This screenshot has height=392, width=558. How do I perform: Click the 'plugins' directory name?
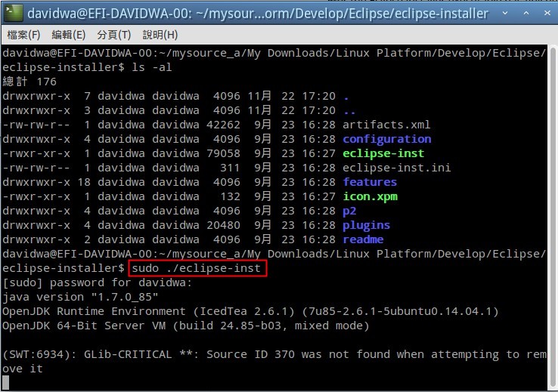[x=366, y=225]
